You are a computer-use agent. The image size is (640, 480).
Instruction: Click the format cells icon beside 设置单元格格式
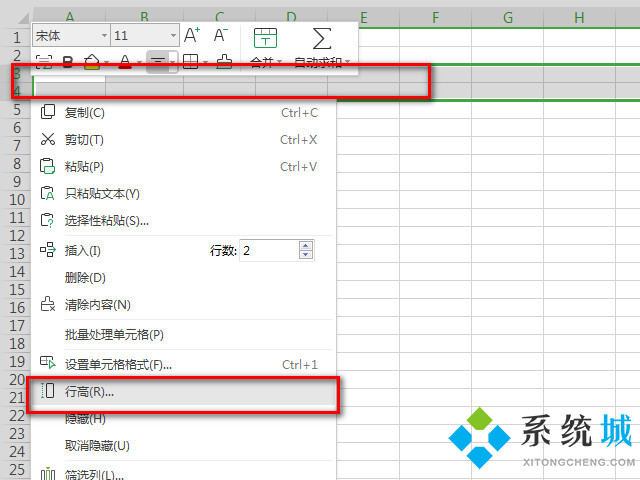point(48,362)
